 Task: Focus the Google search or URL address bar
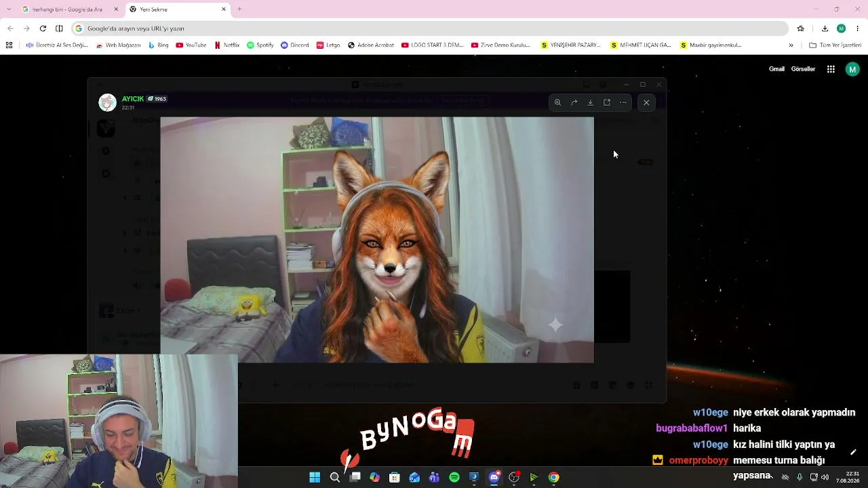pyautogui.click(x=429, y=28)
